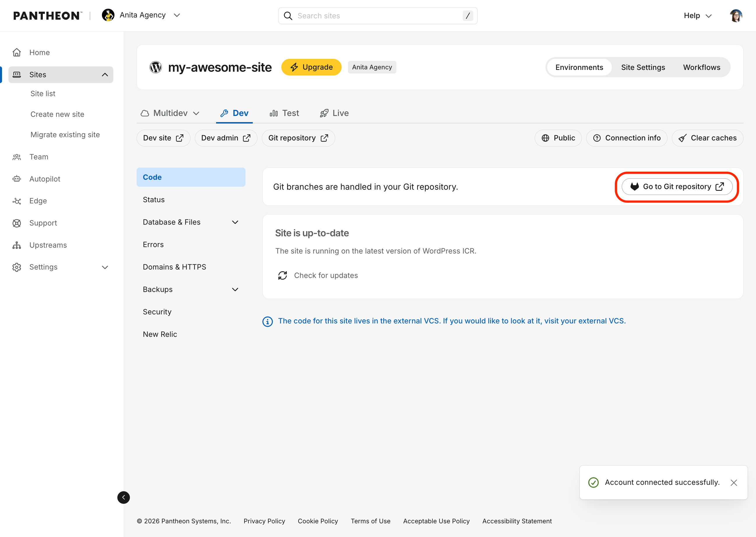Open the Security section
This screenshot has height=537, width=756.
pyautogui.click(x=191, y=312)
